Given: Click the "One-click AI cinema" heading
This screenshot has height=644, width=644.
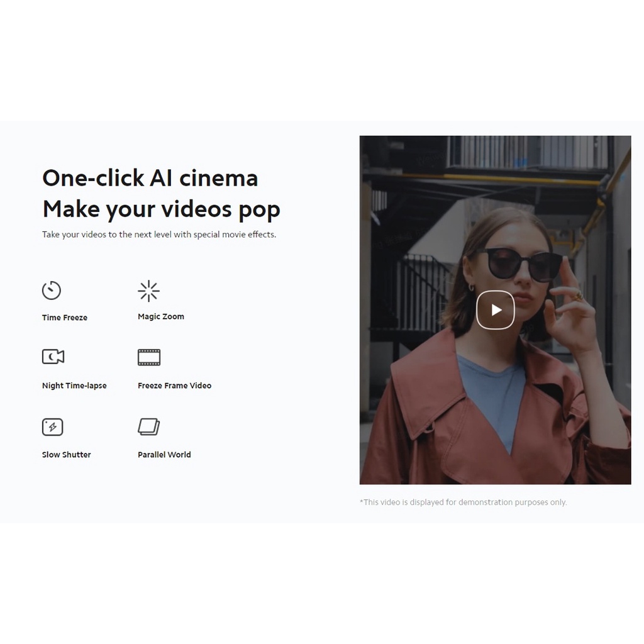Looking at the screenshot, I should 150,178.
